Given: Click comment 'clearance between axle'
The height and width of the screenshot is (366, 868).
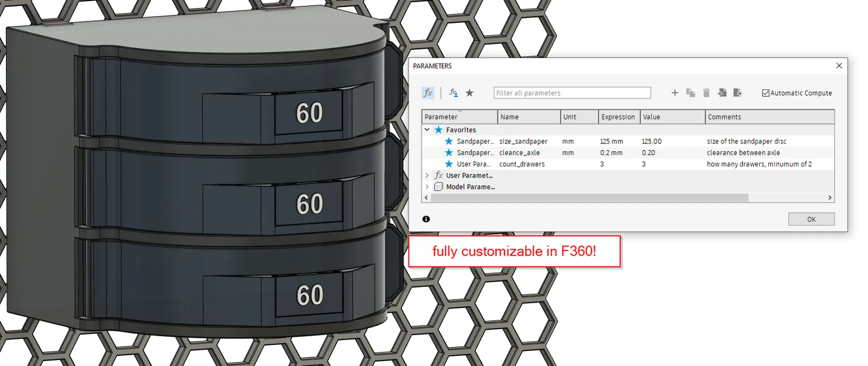Looking at the screenshot, I should (x=743, y=153).
